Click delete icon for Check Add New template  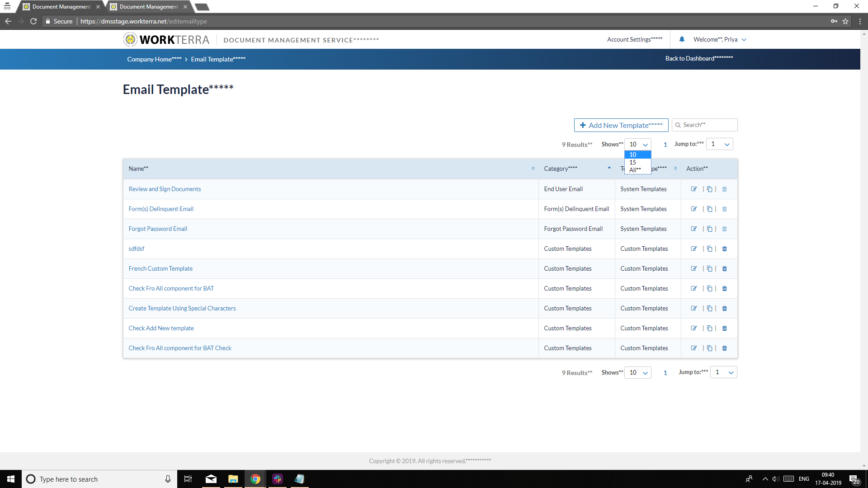pos(724,328)
